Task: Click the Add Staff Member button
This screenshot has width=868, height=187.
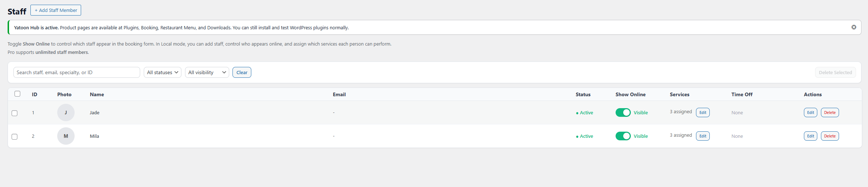Action: coord(56,10)
